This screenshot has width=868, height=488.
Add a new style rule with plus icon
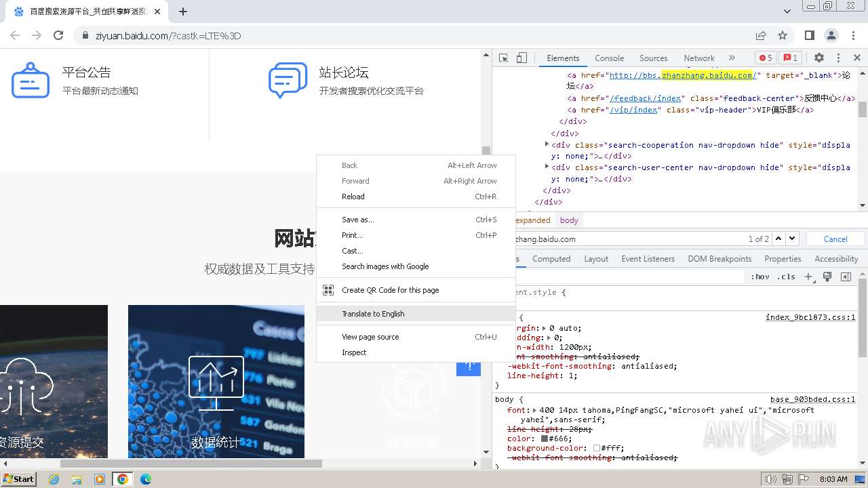[808, 277]
